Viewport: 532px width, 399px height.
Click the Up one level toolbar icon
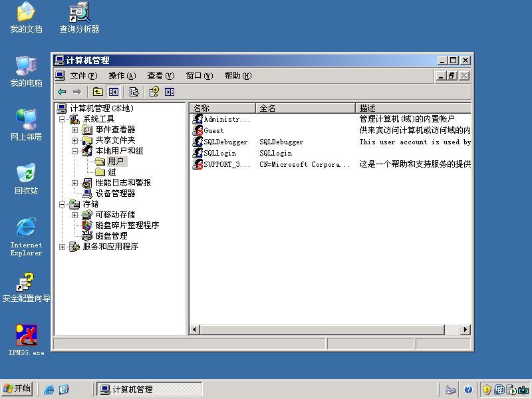(x=98, y=92)
